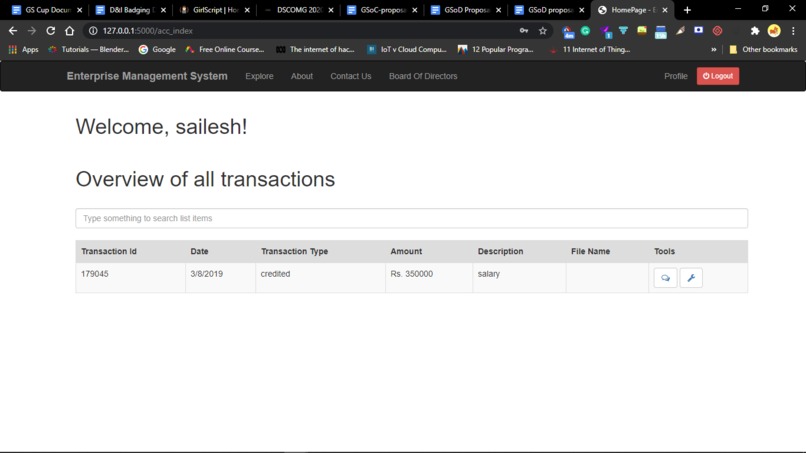Screen dimensions: 806x453
Task: Open the Profile link in navbar
Action: (675, 76)
